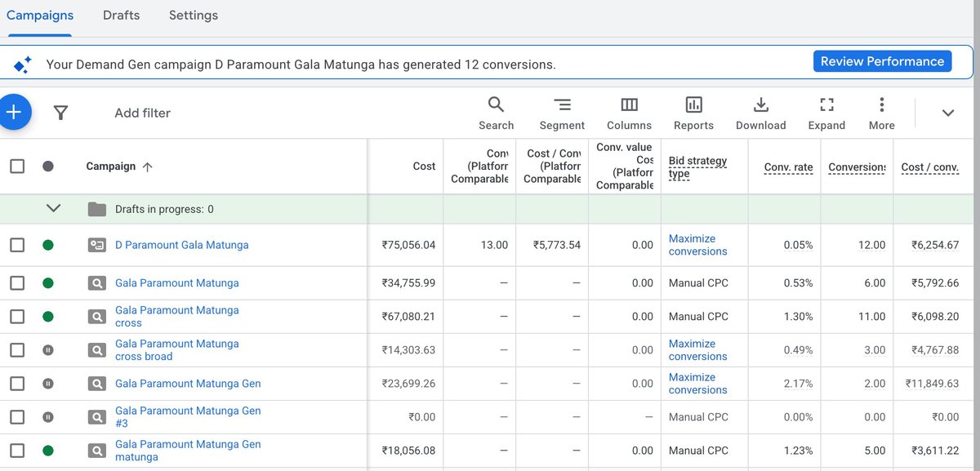
Task: Click the green status dot for Gala Paramount Matunga Gen matunga
Action: coord(48,451)
